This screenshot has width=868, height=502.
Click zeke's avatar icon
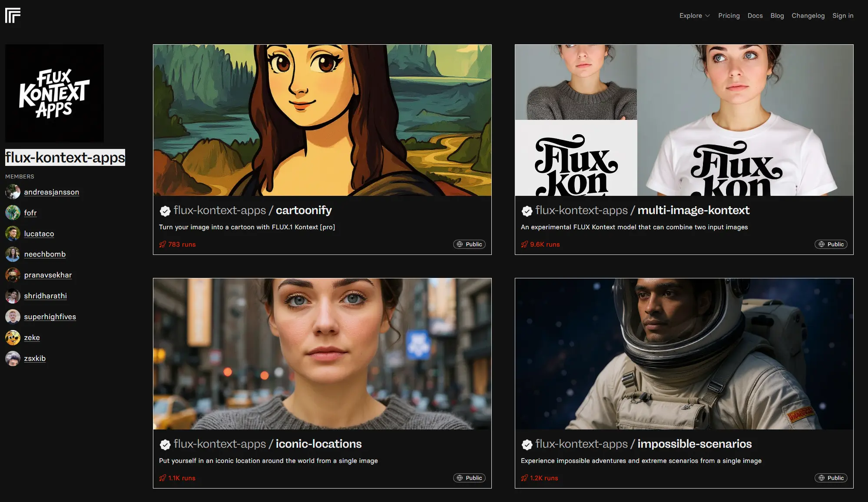[x=13, y=337]
